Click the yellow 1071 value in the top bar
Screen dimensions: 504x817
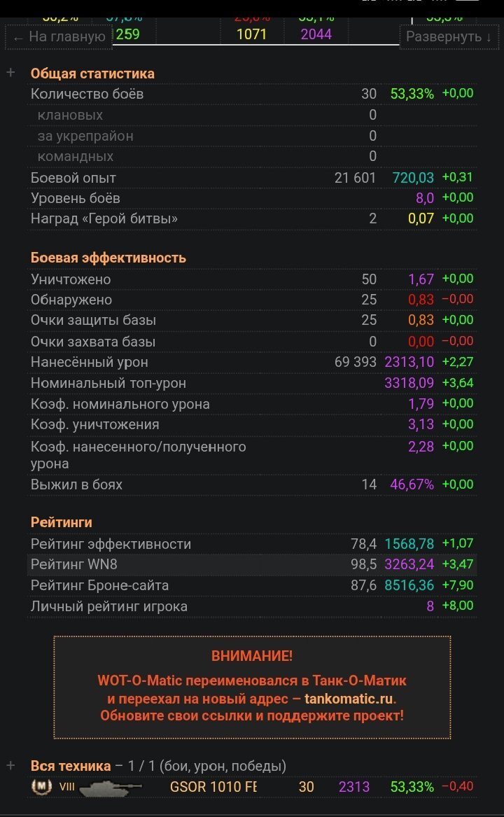tap(252, 34)
